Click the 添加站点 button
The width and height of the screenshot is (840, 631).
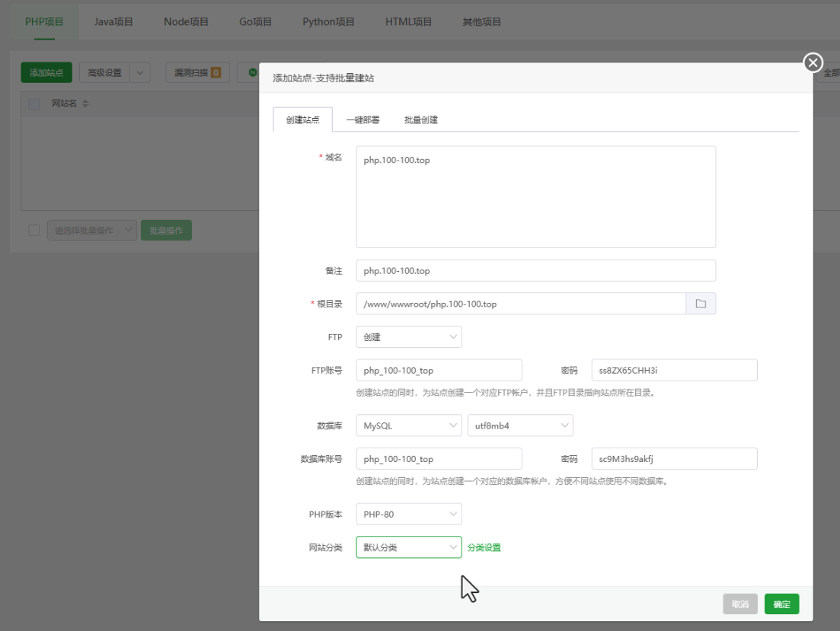pyautogui.click(x=46, y=72)
